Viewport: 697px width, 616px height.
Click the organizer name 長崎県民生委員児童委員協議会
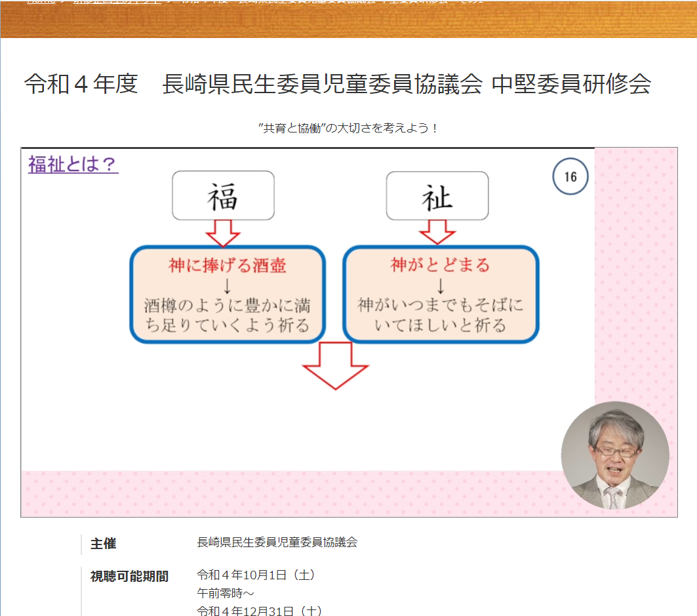pyautogui.click(x=277, y=542)
